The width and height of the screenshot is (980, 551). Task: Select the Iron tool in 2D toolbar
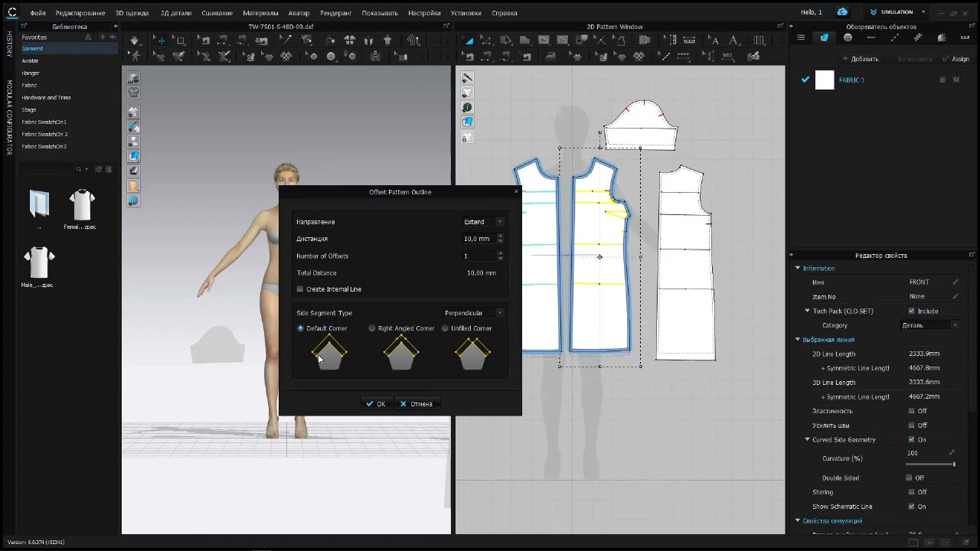[550, 57]
